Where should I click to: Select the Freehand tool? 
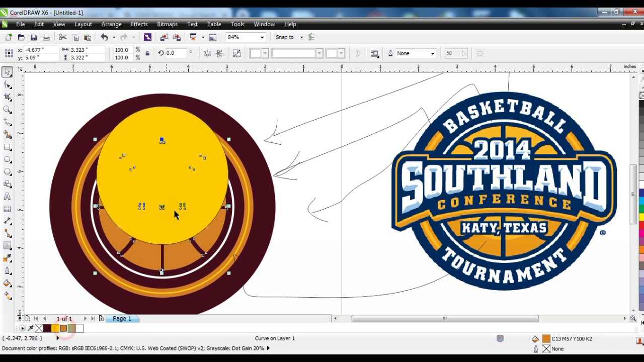click(x=8, y=122)
